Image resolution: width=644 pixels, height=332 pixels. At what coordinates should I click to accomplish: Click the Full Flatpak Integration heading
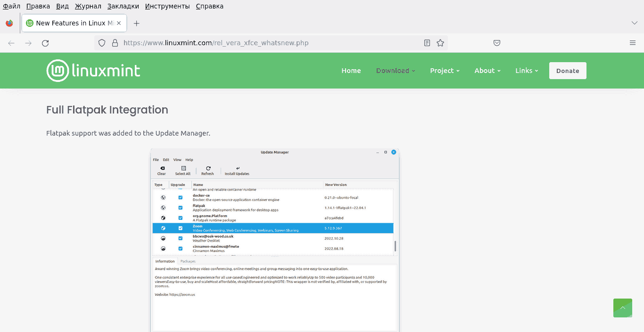click(x=107, y=110)
